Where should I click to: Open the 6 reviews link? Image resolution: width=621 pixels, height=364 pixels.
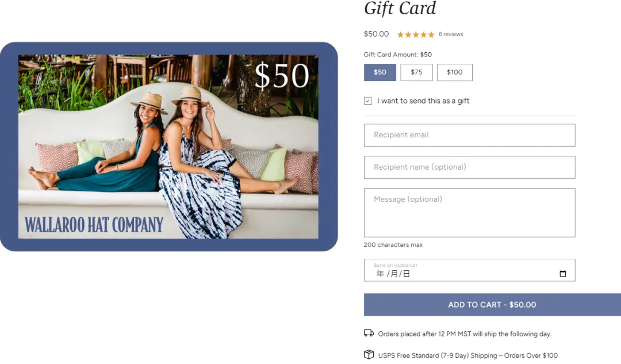(x=451, y=35)
